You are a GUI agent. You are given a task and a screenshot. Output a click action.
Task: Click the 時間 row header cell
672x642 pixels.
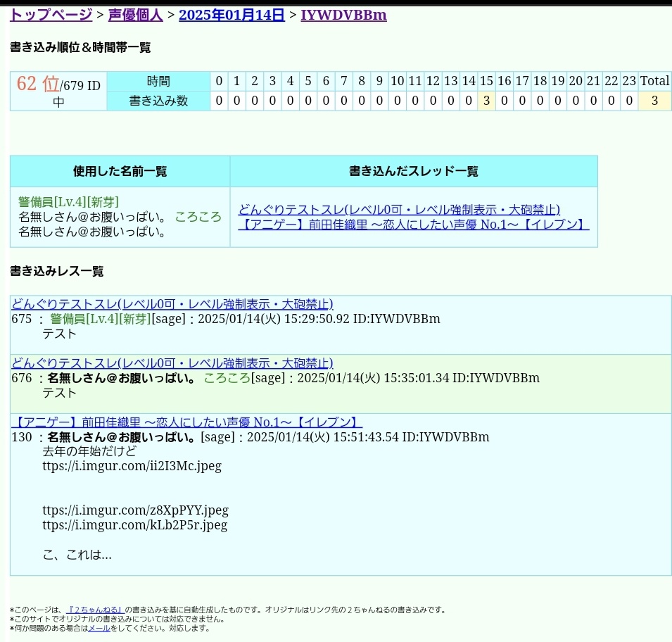coord(158,81)
